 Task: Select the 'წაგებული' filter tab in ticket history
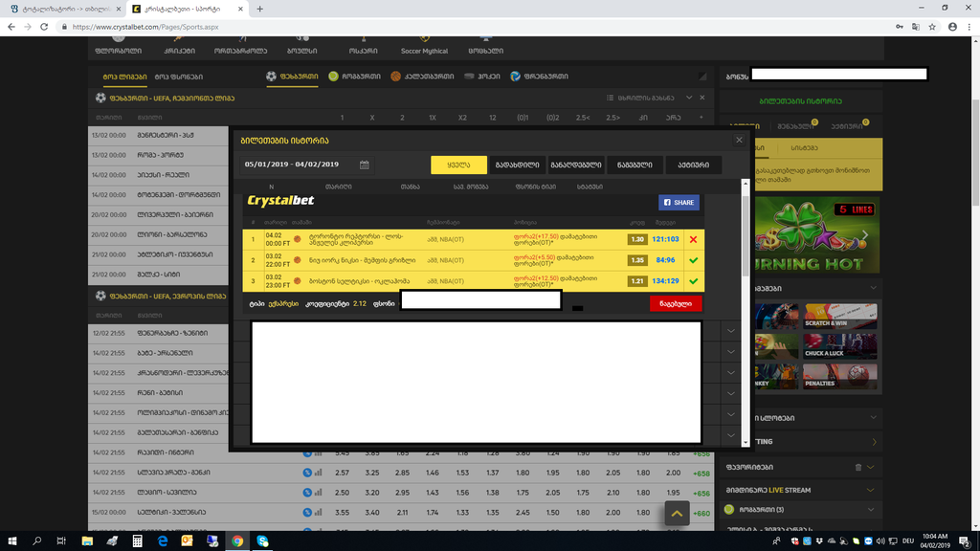(635, 165)
